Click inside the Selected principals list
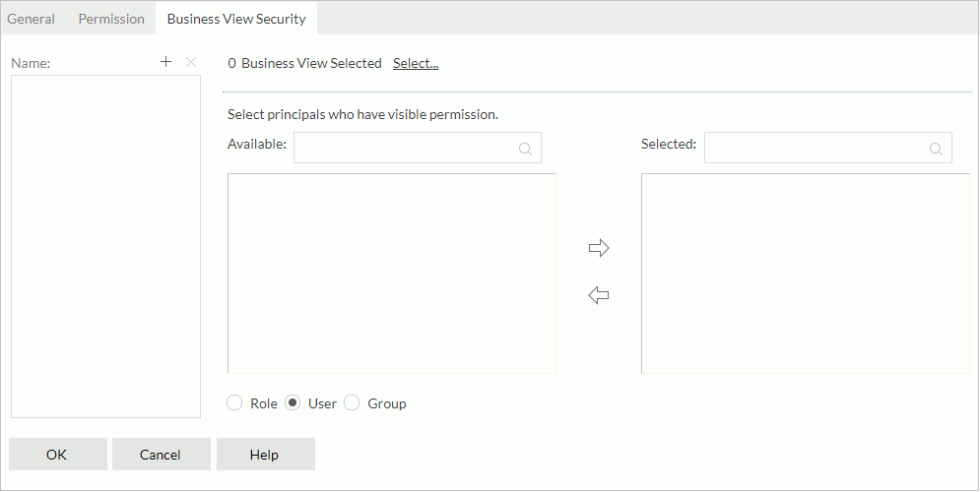Screen dimensions: 980x492 (x=806, y=274)
